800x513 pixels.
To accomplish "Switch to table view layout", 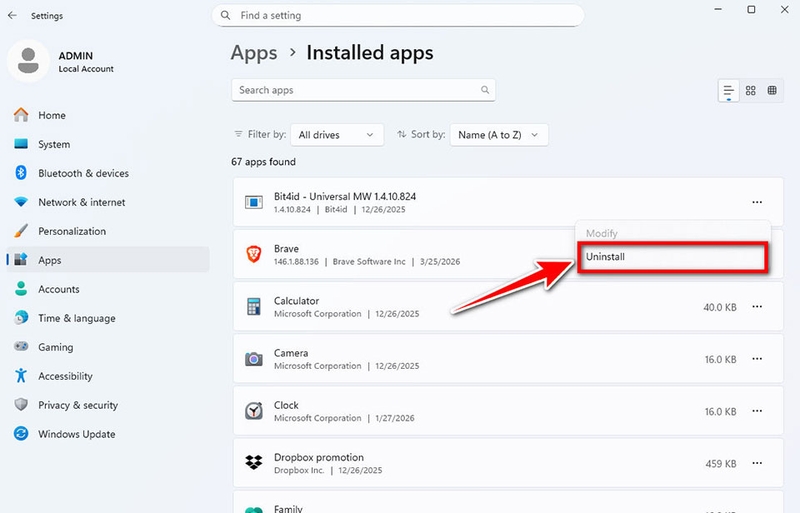I will point(772,90).
